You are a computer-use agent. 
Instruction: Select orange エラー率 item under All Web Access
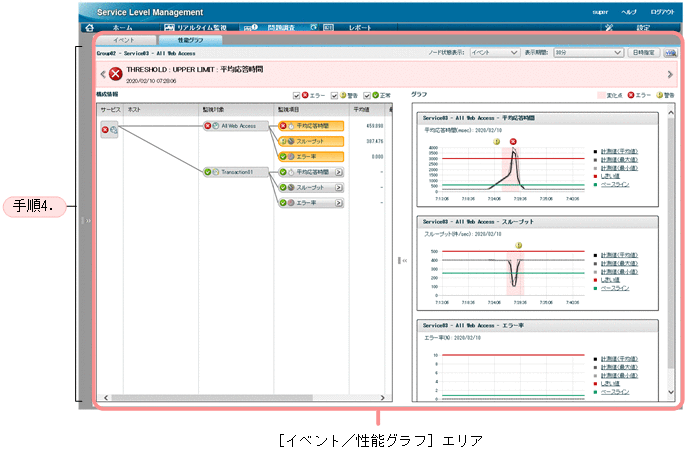311,156
